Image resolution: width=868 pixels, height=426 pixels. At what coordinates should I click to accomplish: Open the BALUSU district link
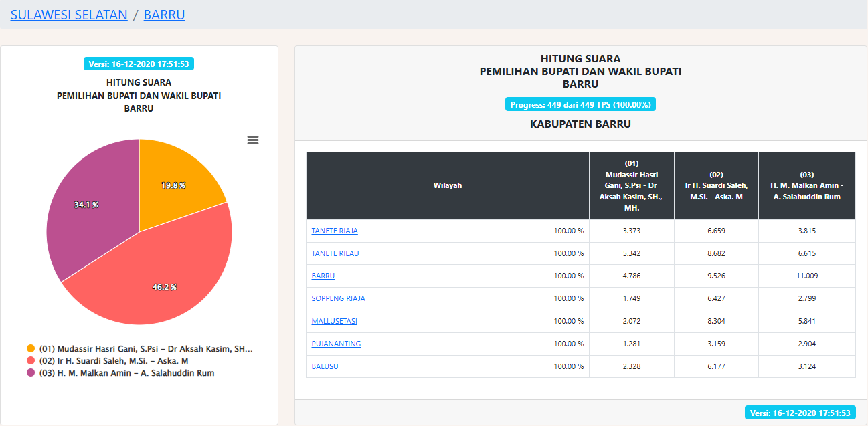325,366
